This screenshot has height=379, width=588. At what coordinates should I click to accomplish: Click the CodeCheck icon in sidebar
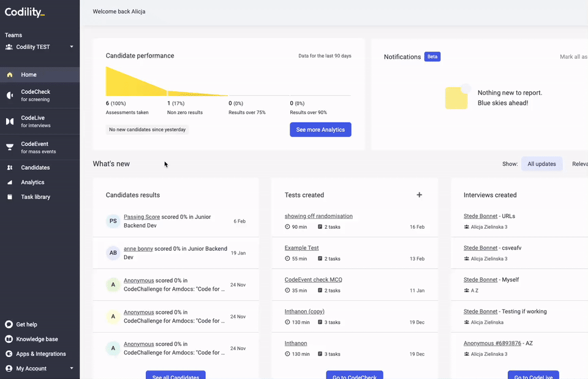tap(10, 96)
